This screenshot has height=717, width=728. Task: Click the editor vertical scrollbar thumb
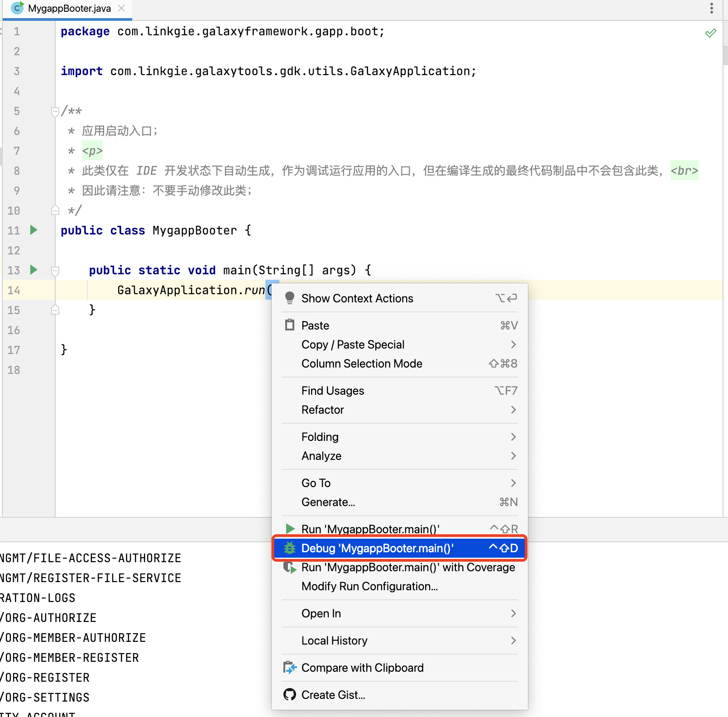[725, 56]
